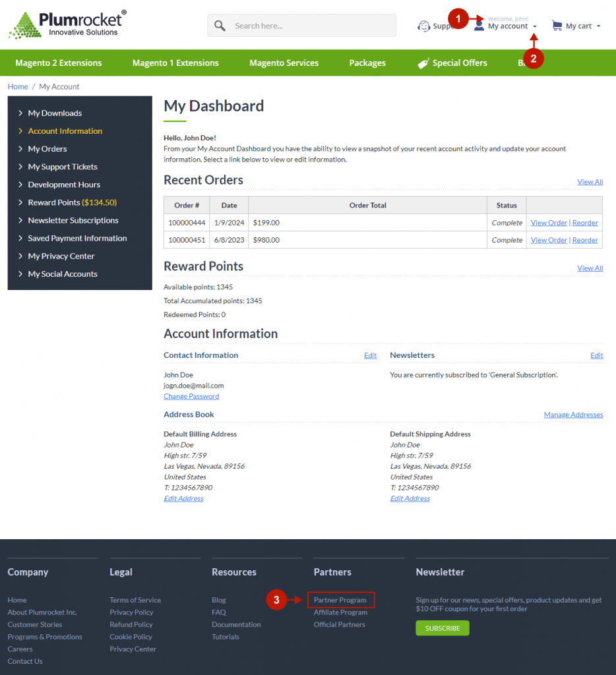Select Magento 2 Extensions in navigation
The image size is (616, 675).
[x=58, y=63]
